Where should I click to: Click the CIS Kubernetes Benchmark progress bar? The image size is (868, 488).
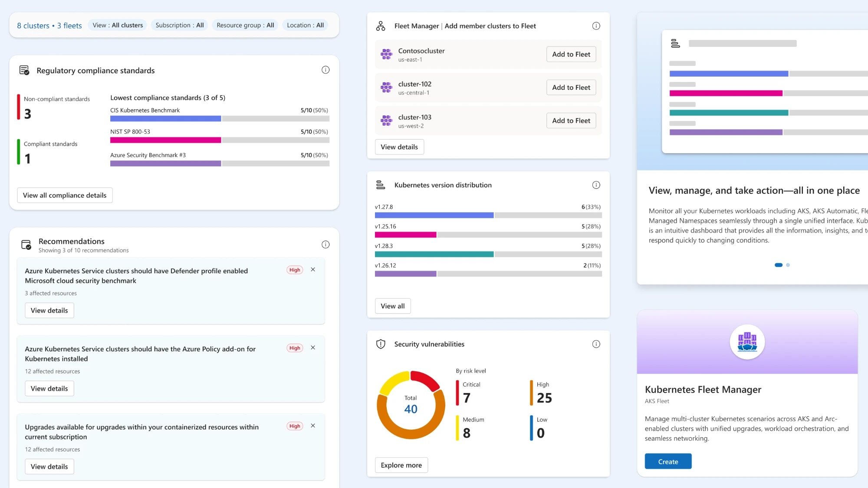click(x=220, y=118)
